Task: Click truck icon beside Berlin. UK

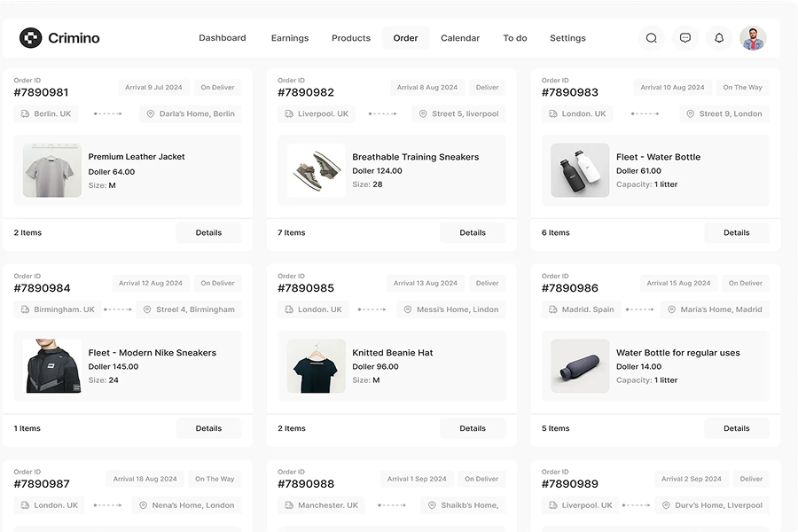Action: pos(24,113)
